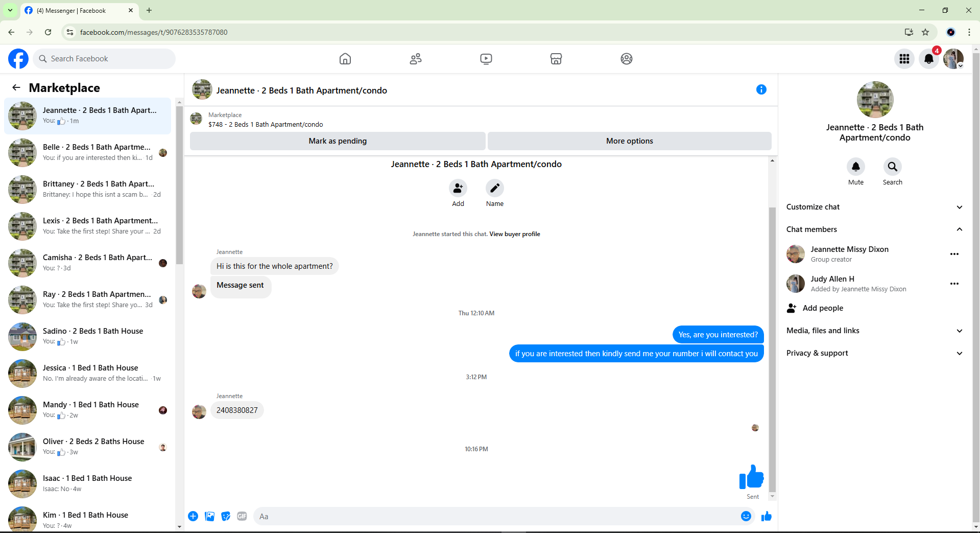Open the Video (Watch) icon

(x=486, y=59)
